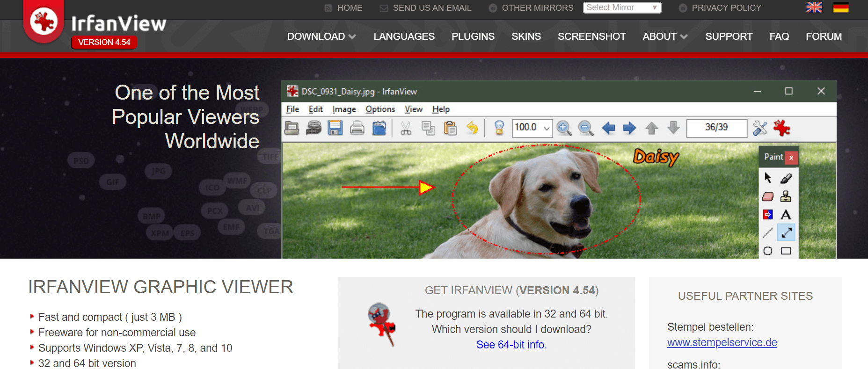Open the Select Mirror dropdown
The image size is (868, 369).
622,7
